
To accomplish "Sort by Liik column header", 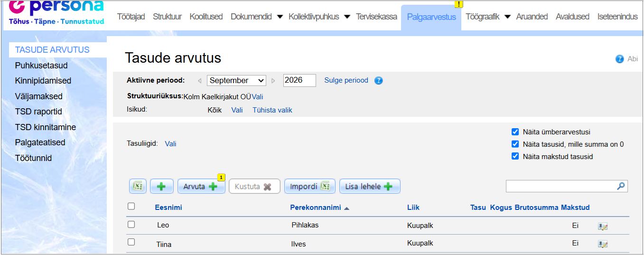I will point(413,208).
